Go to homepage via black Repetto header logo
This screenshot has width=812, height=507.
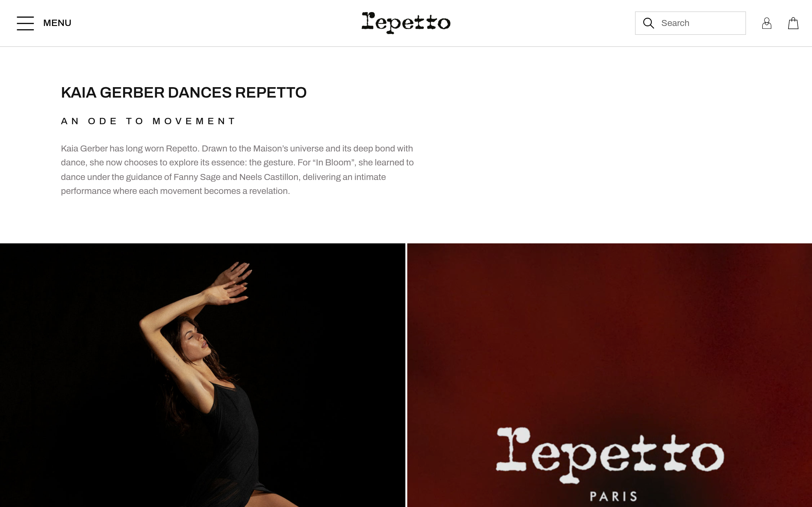406,23
